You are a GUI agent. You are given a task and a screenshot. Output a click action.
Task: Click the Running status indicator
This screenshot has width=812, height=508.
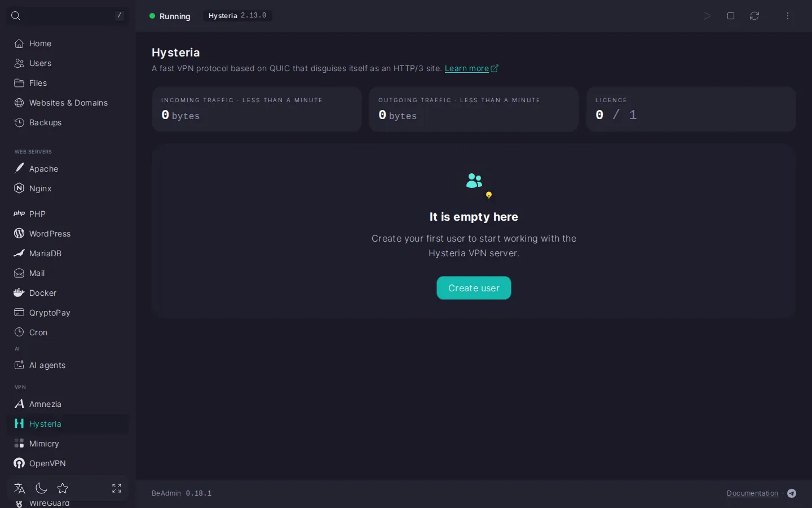[170, 16]
